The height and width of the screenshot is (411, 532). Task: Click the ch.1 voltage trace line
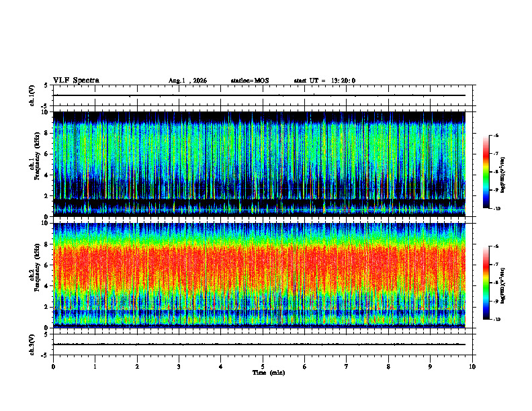[x=259, y=95]
